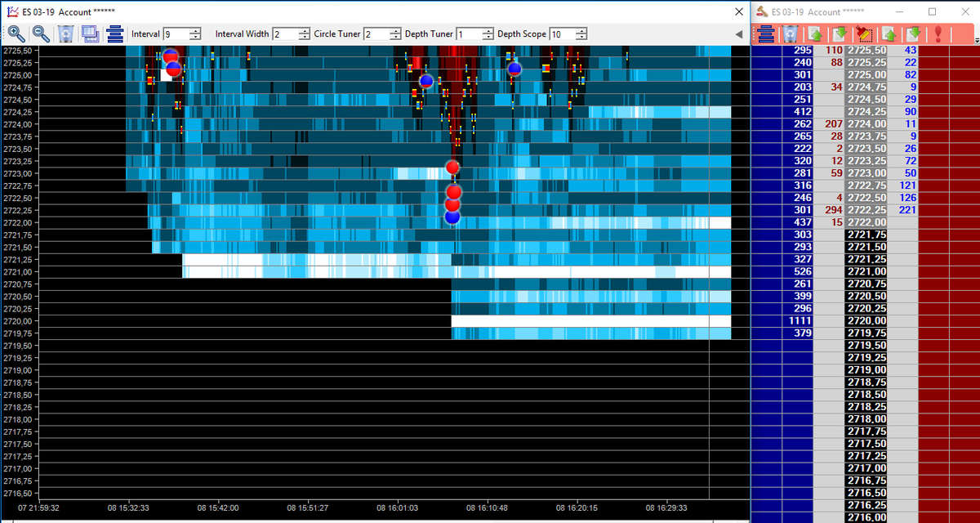Click chart price axis label 2721,00
980x523 pixels.
pos(18,272)
